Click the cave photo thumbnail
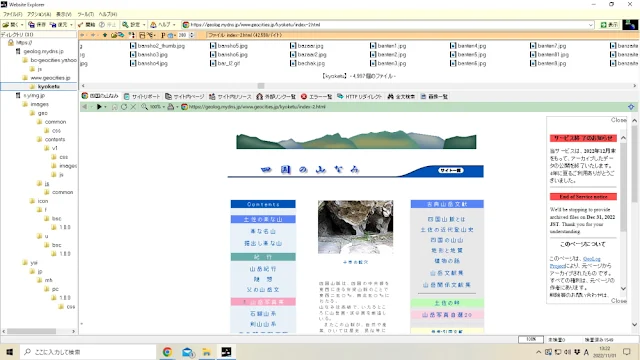This screenshot has width=640, height=360. coord(356,227)
